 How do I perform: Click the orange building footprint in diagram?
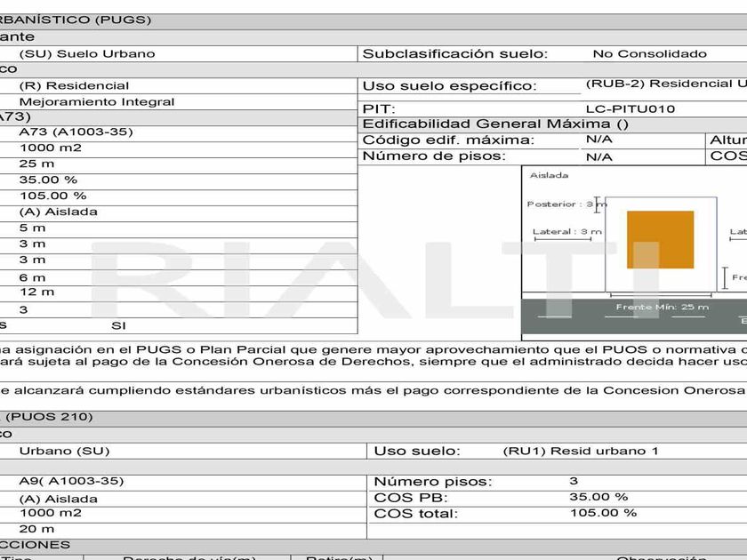coord(660,239)
